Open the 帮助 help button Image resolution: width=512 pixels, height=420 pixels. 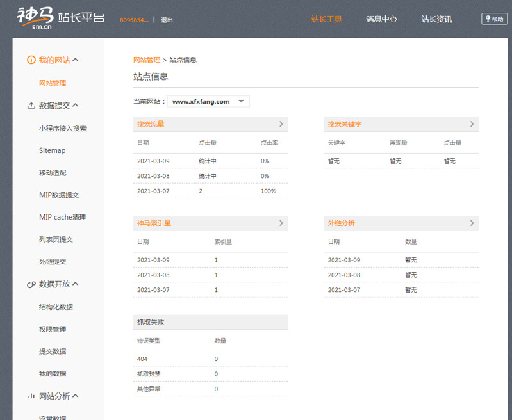[x=494, y=19]
